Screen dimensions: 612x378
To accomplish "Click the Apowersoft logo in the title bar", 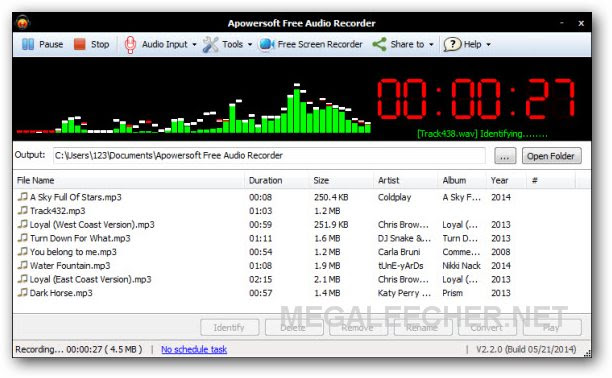I will click(x=23, y=23).
